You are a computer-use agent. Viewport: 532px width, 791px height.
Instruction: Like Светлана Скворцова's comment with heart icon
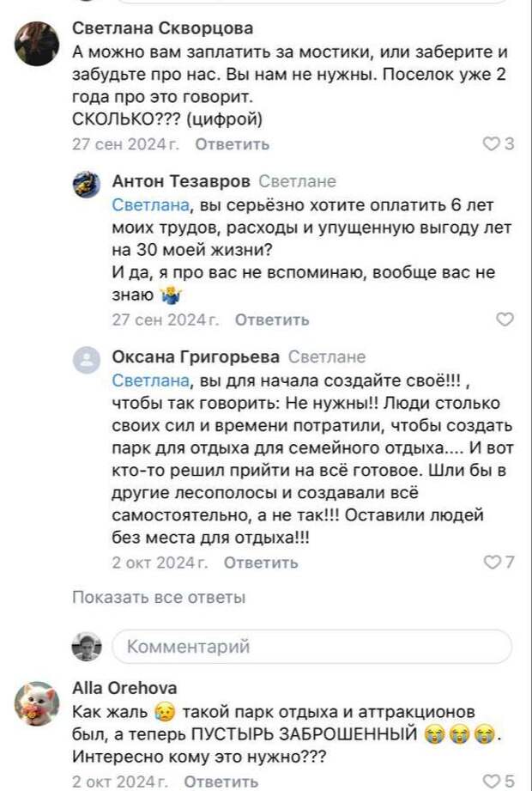(491, 144)
